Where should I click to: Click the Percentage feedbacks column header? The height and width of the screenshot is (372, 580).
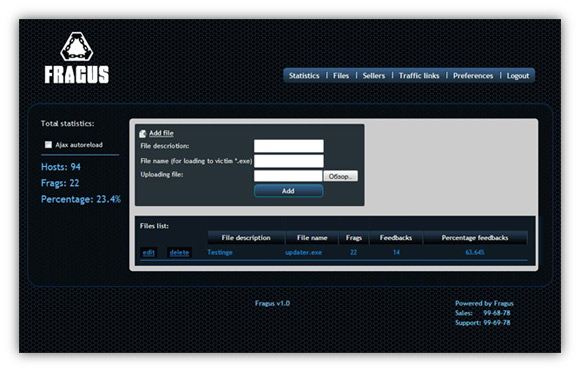(475, 238)
